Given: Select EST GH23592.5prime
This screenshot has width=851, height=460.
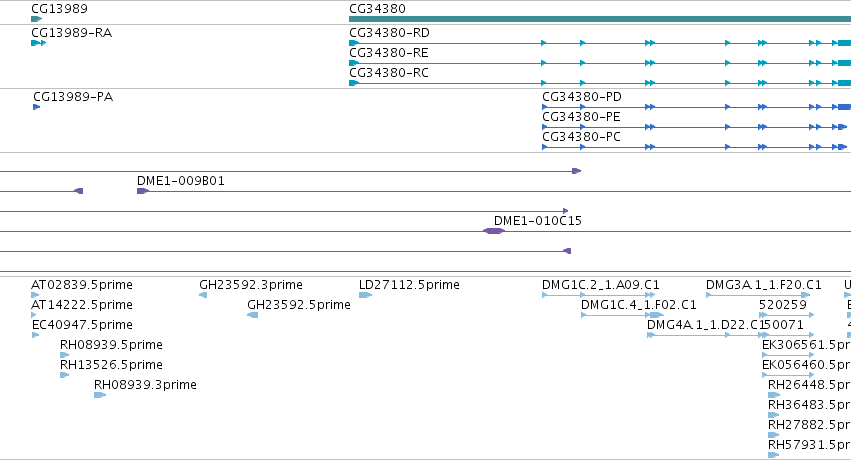Looking at the screenshot, I should [299, 305].
